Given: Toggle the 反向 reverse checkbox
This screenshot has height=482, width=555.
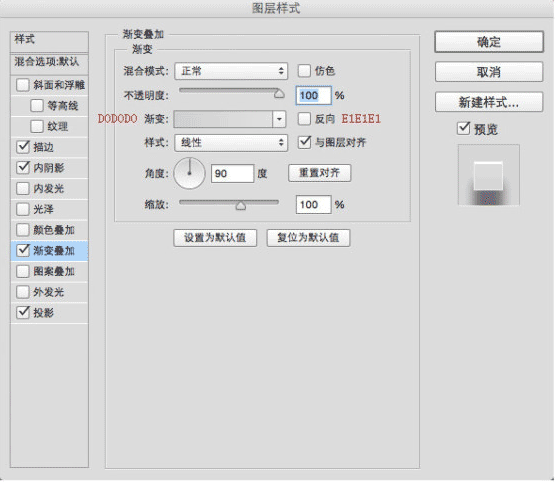Looking at the screenshot, I should point(304,119).
